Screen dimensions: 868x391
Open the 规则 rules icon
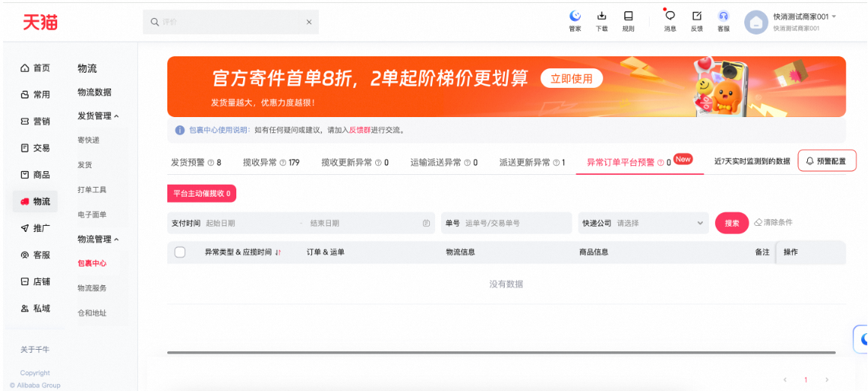coord(628,16)
